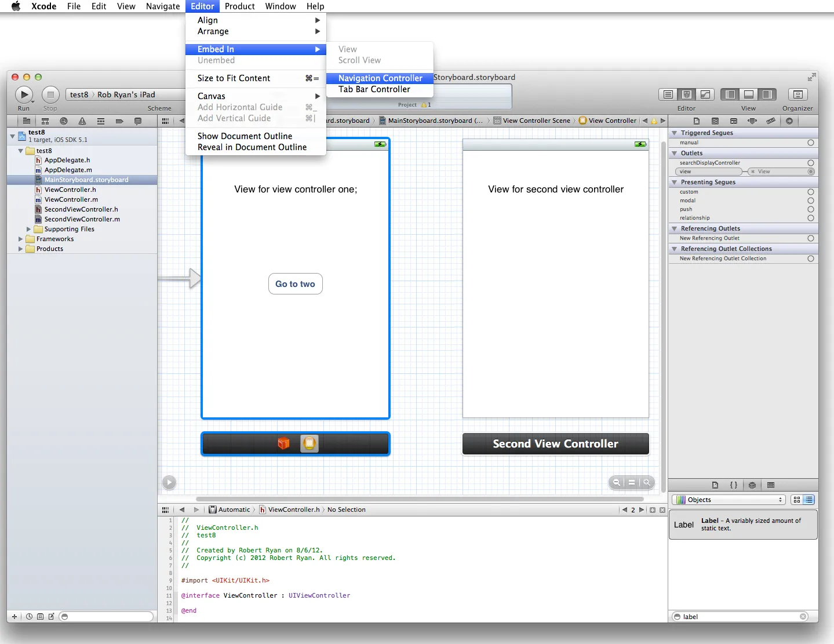Select SecondViewController.m file
Screen dimensions: 834x644
(82, 219)
